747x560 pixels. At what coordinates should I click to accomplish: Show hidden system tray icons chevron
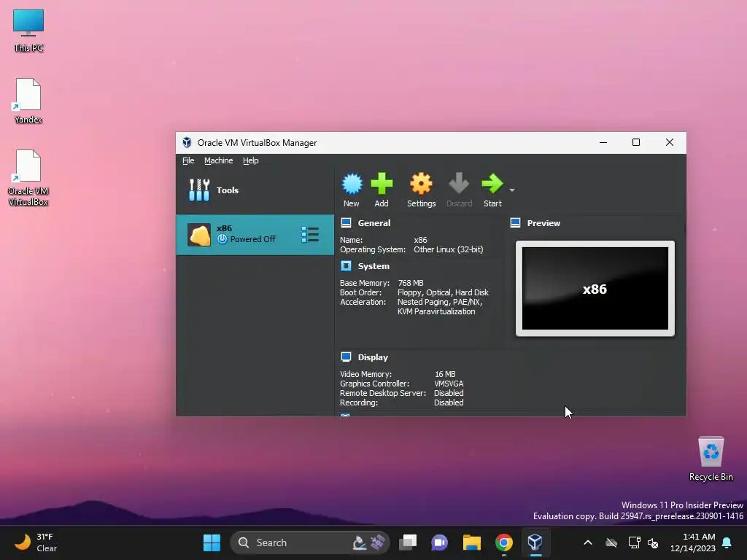coord(588,542)
